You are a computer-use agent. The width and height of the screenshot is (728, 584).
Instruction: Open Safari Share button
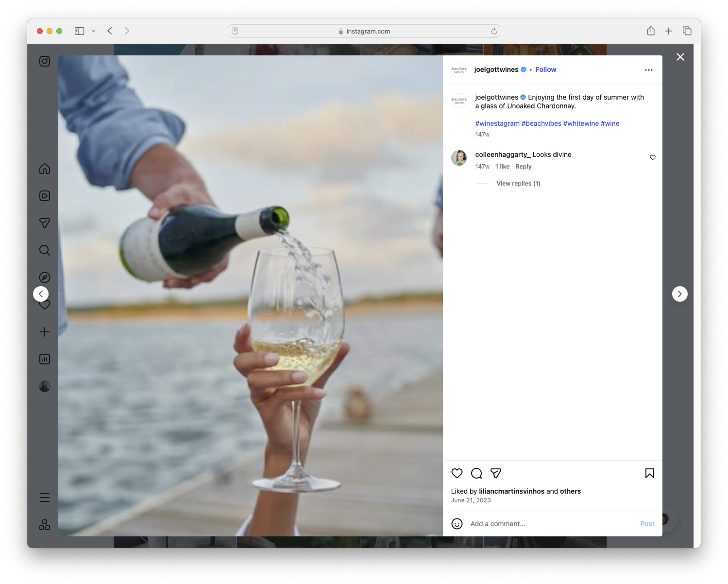[x=651, y=31]
